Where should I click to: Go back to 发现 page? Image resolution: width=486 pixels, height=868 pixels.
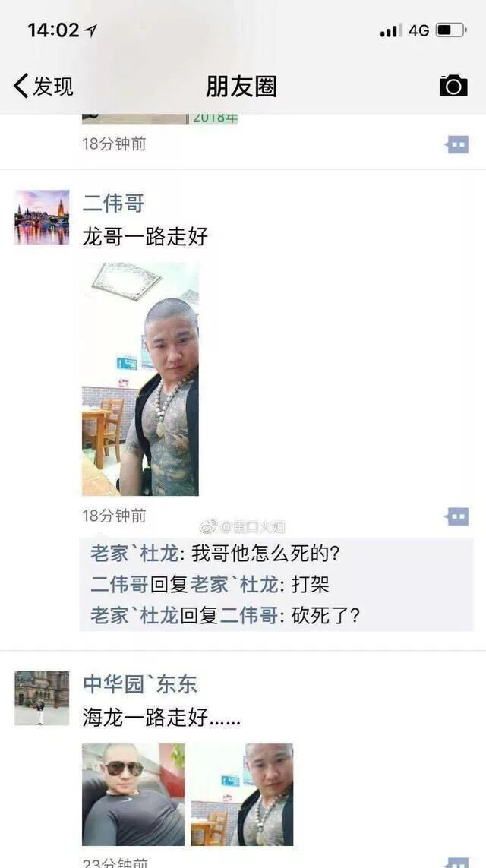[x=43, y=87]
